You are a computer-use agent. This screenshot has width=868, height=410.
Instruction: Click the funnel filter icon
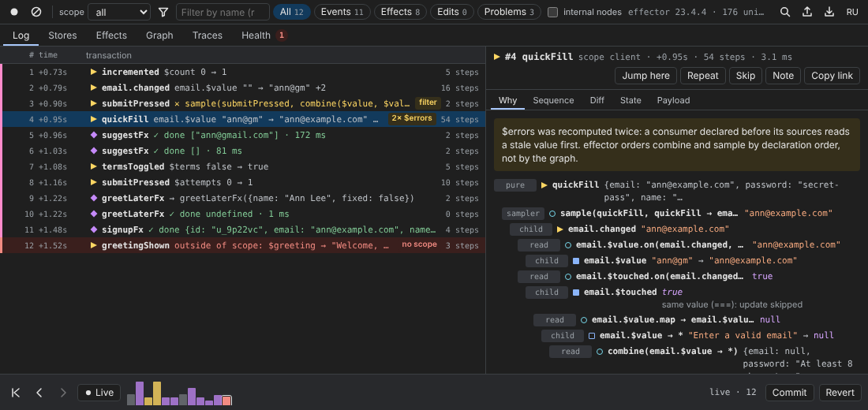coord(163,12)
